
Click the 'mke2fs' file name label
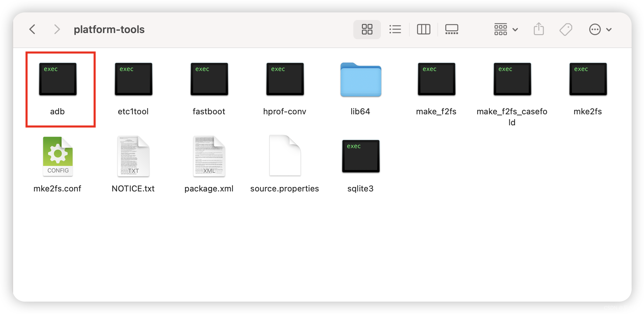588,112
